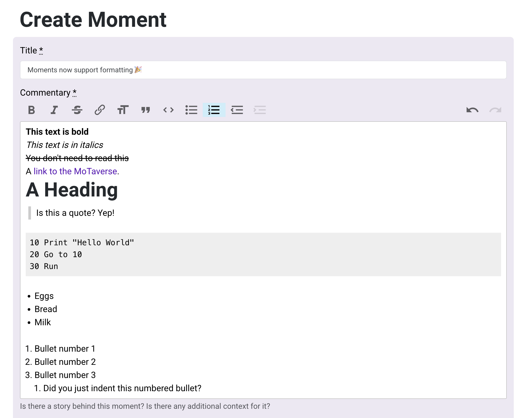The width and height of the screenshot is (532, 418).
Task: Open the insert link tool
Action: pos(100,110)
